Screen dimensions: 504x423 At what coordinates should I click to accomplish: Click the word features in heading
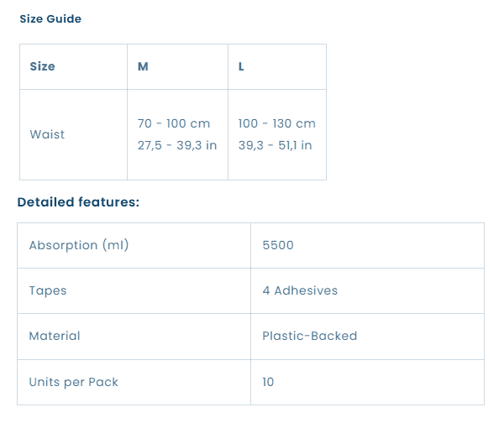[x=108, y=202]
